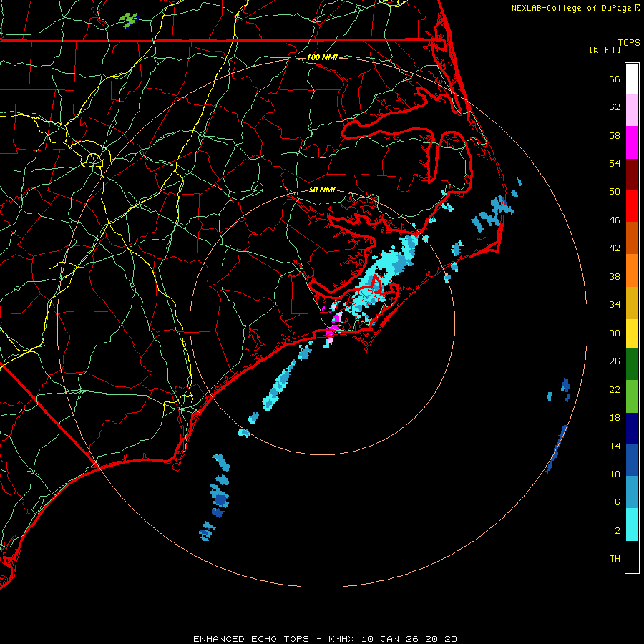
Task: Click the TOPS legend title
Action: click(x=629, y=42)
